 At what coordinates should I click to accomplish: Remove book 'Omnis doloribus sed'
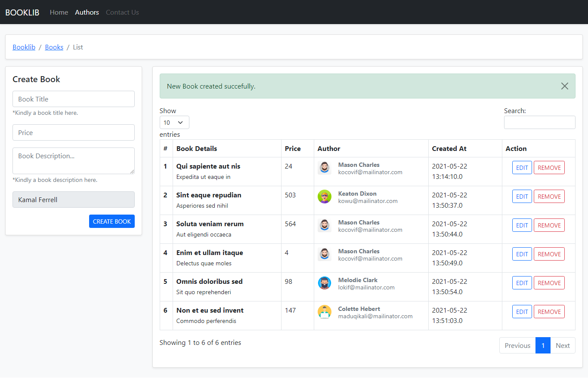click(549, 283)
